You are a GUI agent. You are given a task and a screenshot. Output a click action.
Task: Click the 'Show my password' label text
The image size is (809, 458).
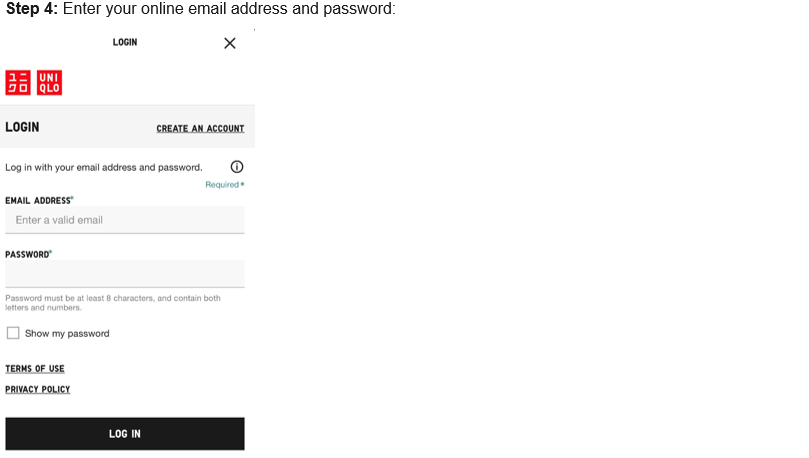[67, 334]
